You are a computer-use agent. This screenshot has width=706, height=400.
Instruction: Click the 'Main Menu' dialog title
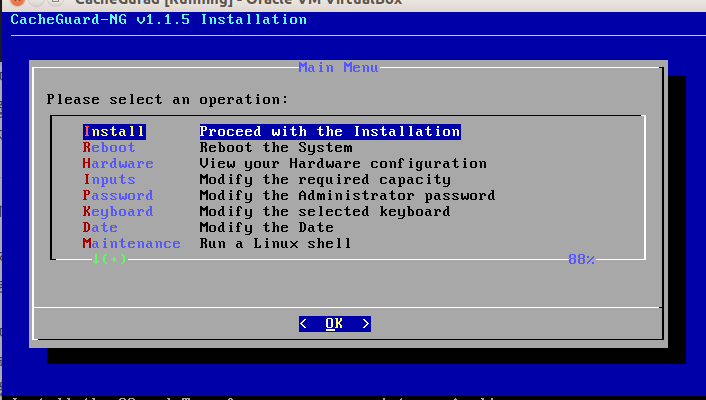[338, 68]
